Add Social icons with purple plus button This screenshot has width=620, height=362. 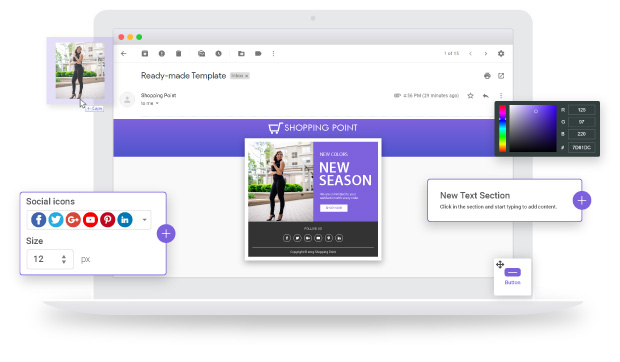[166, 234]
